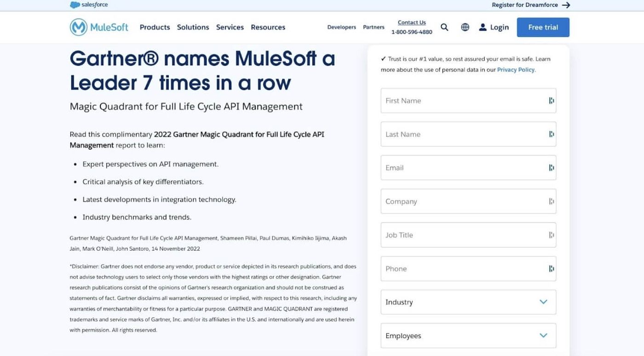Click bullet "Industry benchmarks and trends."
Viewport: 644px width, 356px height.
137,217
